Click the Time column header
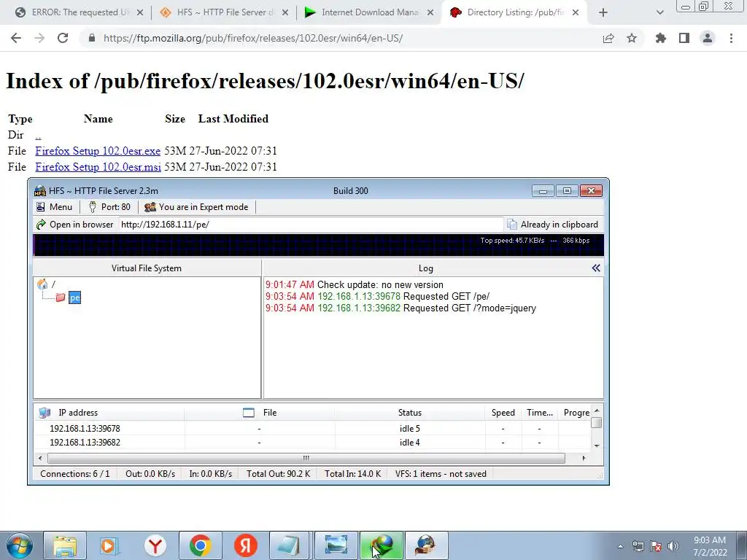The image size is (747, 560). point(540,413)
